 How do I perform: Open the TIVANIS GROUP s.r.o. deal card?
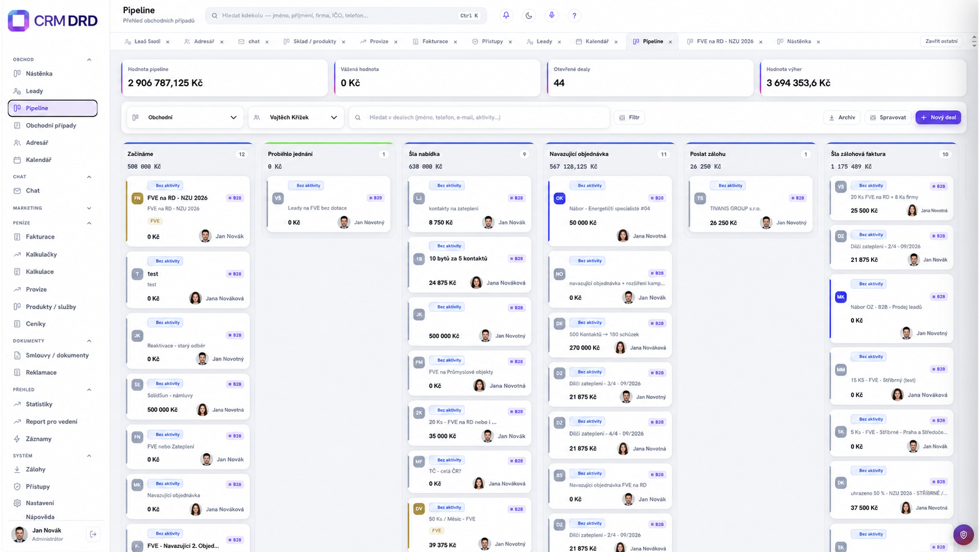(x=751, y=204)
